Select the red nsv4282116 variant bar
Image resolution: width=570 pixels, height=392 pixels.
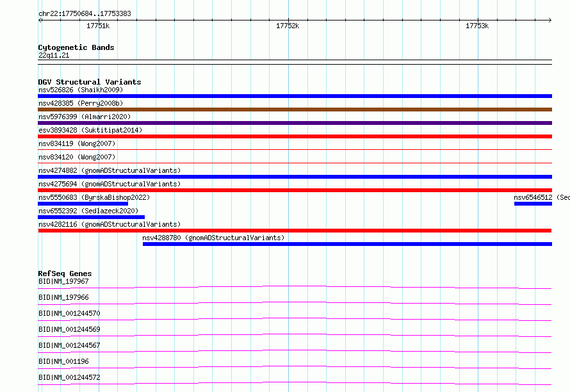(295, 231)
